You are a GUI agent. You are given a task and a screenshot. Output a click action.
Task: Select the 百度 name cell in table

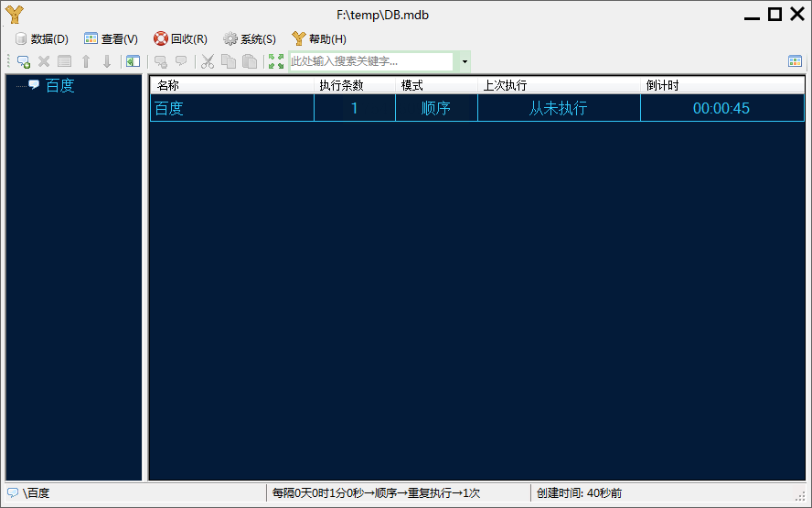pyautogui.click(x=232, y=108)
